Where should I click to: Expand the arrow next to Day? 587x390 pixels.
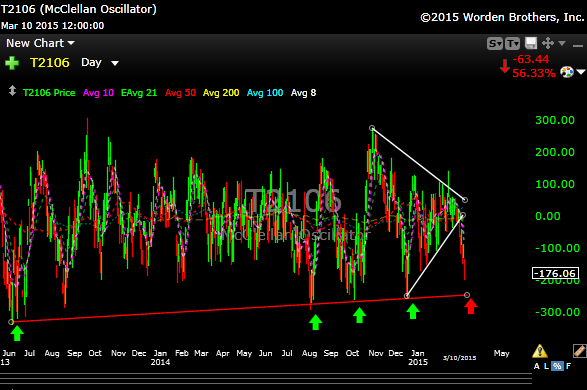pos(115,63)
